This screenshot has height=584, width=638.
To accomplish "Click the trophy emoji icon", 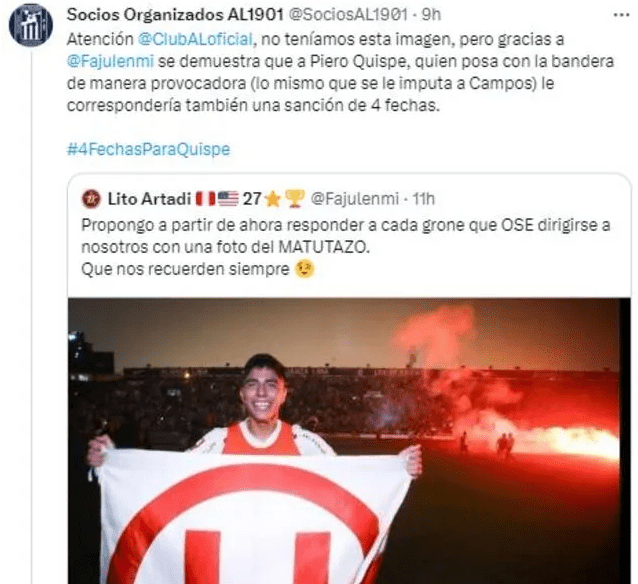I will tap(295, 199).
